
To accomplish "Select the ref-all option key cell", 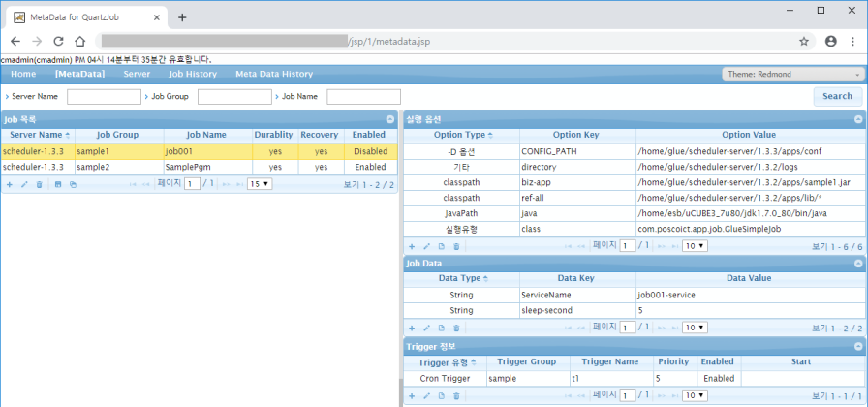I will [577, 198].
